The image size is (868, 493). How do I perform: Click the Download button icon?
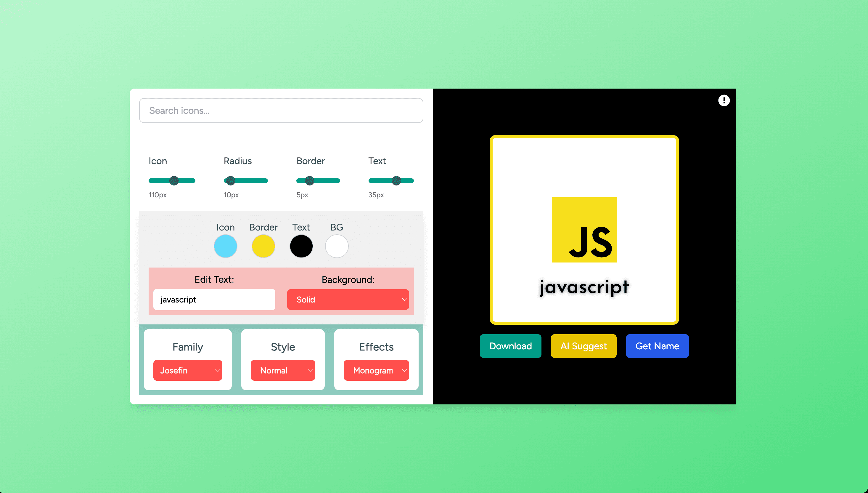coord(510,346)
